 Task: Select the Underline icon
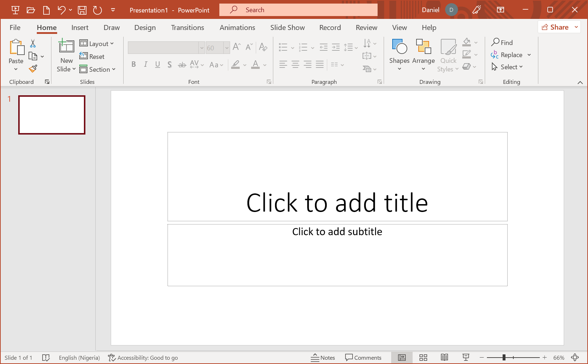point(158,65)
